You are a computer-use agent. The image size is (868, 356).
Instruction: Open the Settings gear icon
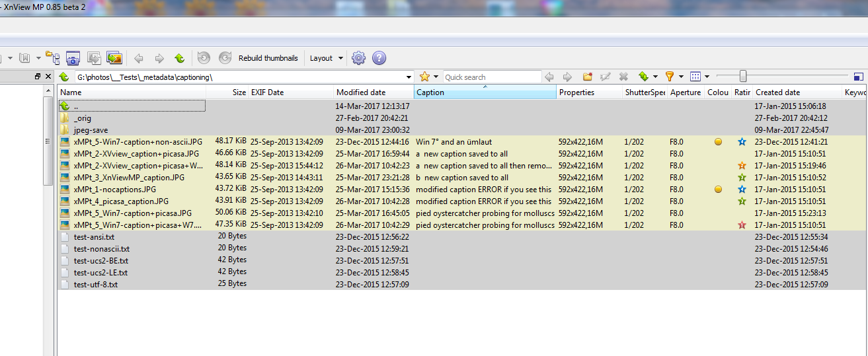(358, 58)
